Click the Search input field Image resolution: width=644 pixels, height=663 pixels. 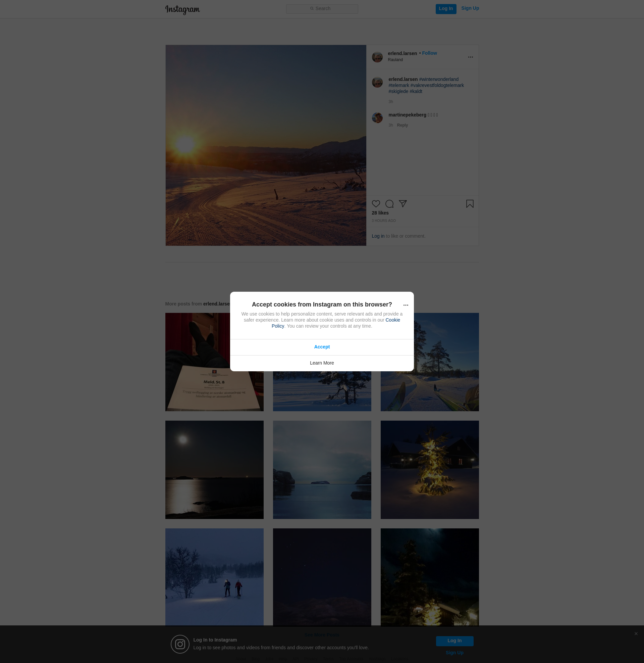[322, 9]
